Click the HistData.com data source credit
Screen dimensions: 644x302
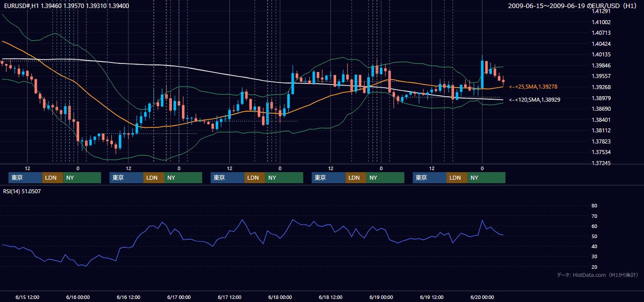598,275
